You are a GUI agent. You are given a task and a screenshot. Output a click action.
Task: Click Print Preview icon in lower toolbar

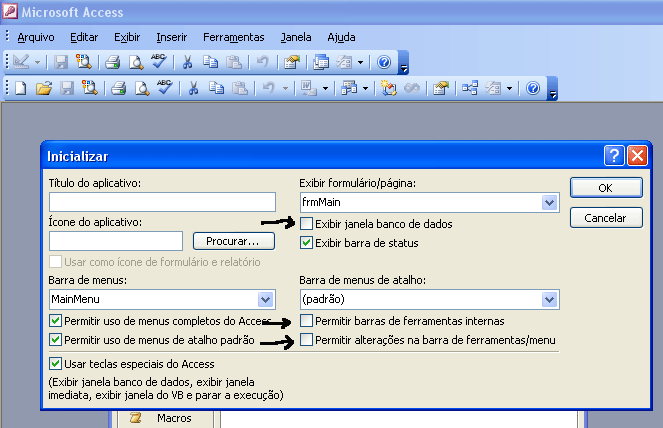142,88
